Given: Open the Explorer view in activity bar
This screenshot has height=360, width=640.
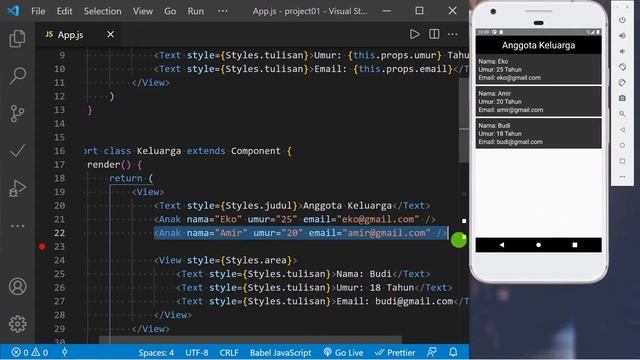Looking at the screenshot, I should [17, 39].
